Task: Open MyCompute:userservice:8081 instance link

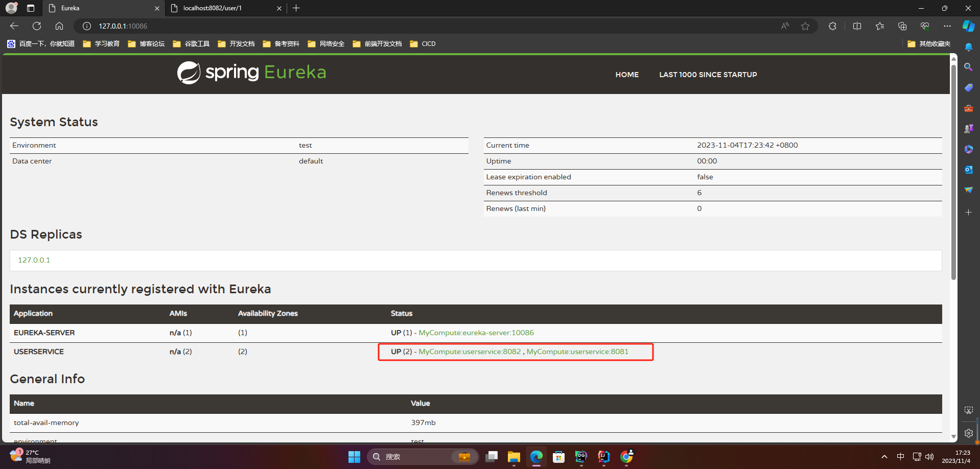Action: pos(577,351)
